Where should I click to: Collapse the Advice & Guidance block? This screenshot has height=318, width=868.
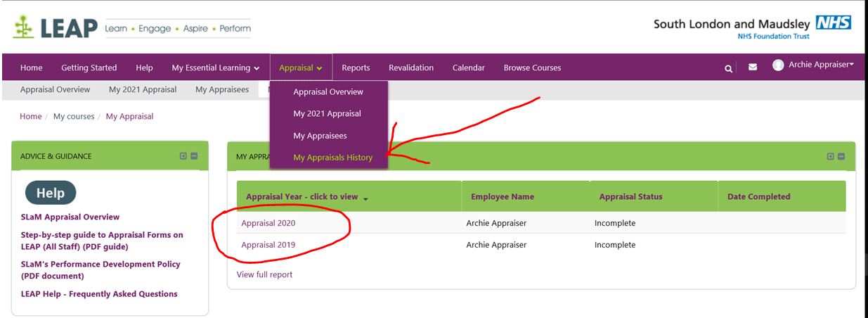point(194,156)
